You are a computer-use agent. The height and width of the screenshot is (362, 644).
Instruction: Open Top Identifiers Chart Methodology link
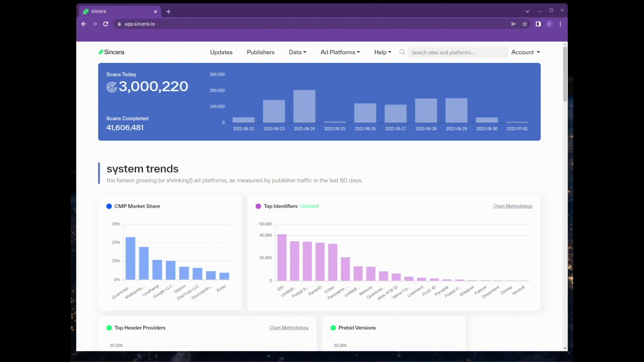513,206
